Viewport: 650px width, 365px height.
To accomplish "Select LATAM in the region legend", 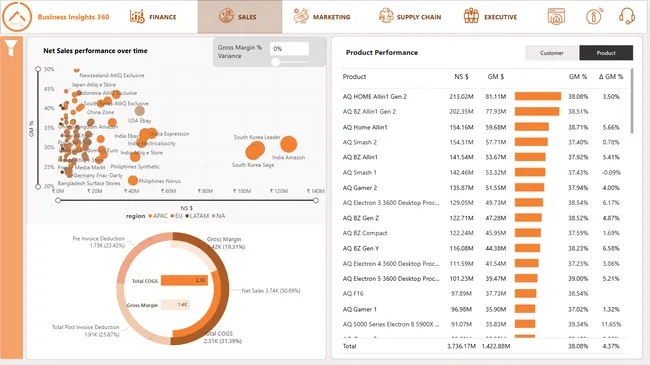I will pos(197,216).
